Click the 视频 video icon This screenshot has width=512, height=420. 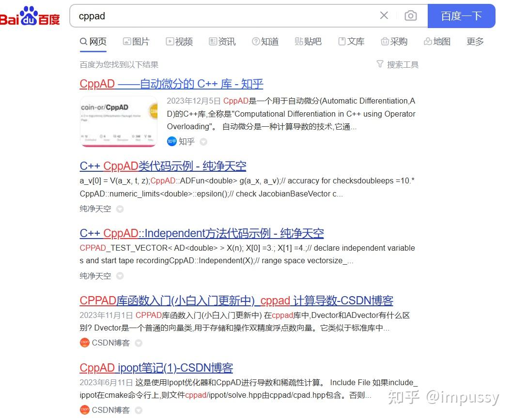pos(170,42)
